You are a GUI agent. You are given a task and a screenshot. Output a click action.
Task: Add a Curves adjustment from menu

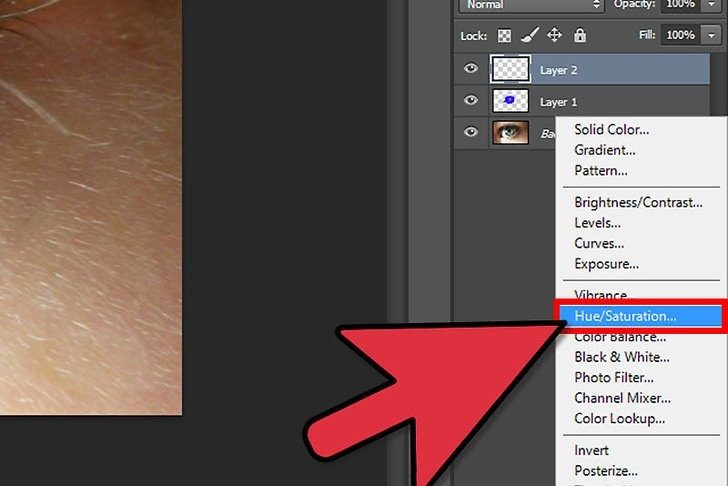[x=597, y=244]
